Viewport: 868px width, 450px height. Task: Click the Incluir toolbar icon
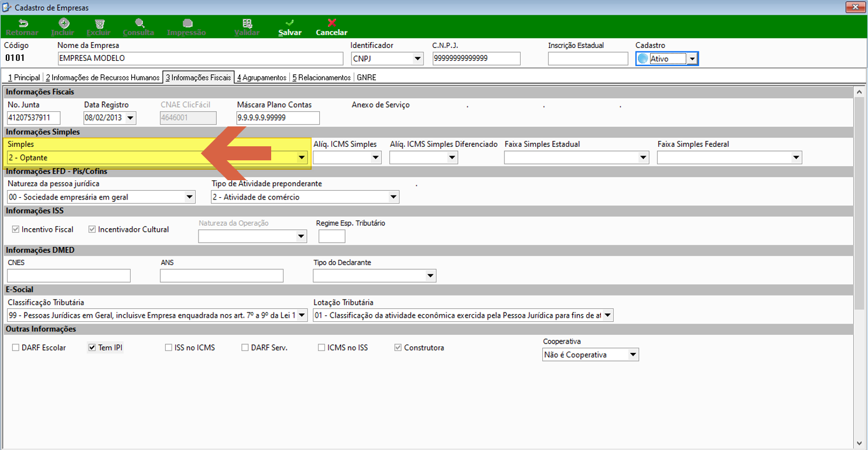pos(64,23)
